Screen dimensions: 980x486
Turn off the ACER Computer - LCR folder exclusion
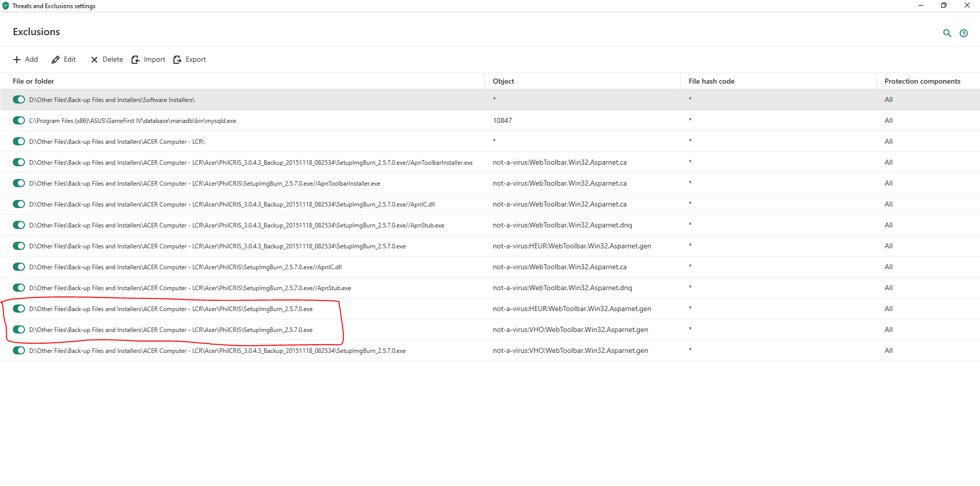point(19,141)
